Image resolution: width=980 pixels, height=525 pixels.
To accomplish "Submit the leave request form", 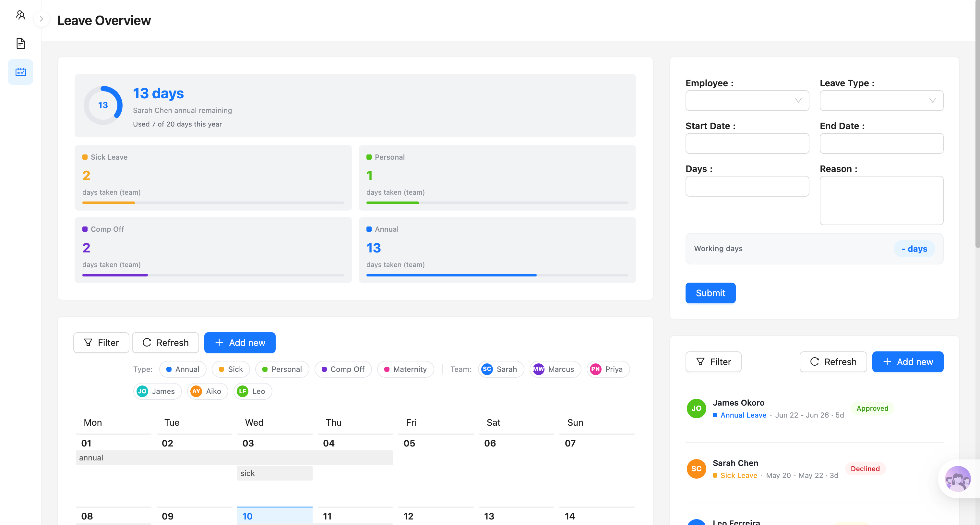I will pyautogui.click(x=710, y=293).
